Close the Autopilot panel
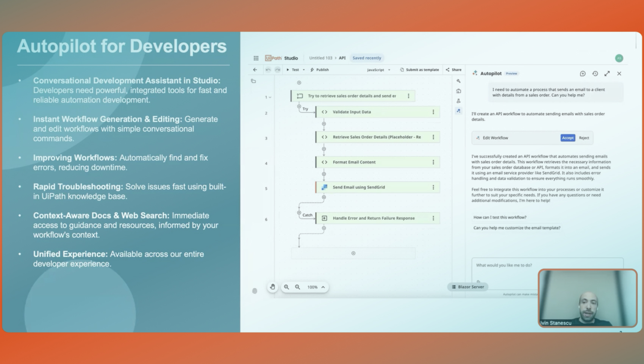This screenshot has height=364, width=644. [x=619, y=74]
